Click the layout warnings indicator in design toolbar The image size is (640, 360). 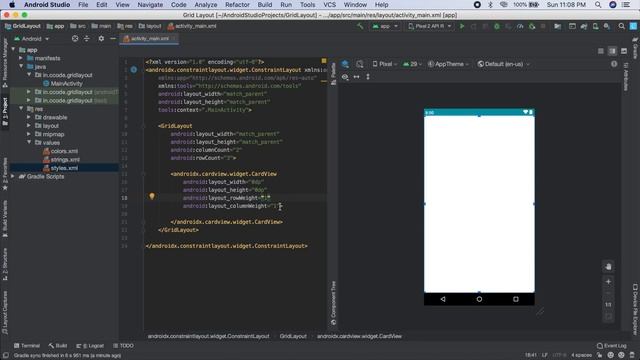point(614,64)
